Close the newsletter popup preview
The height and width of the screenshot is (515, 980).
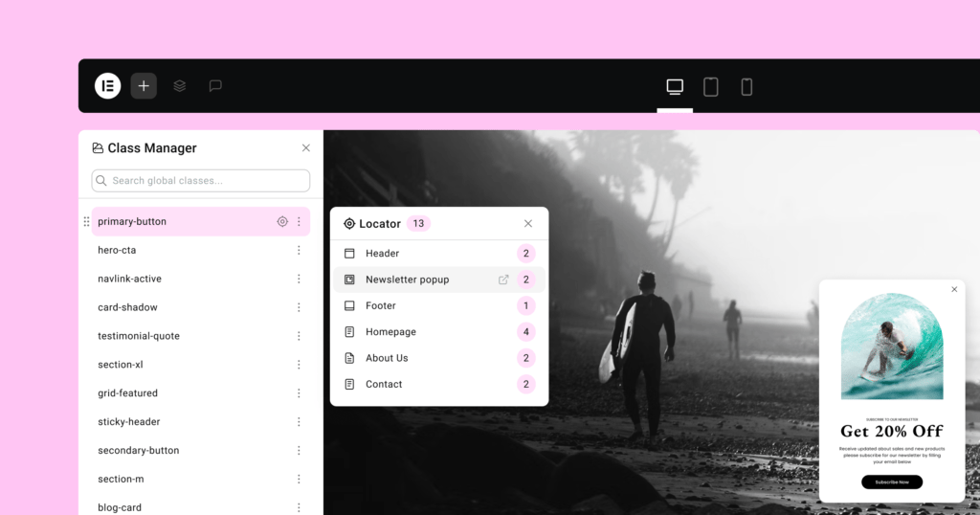[x=954, y=289]
